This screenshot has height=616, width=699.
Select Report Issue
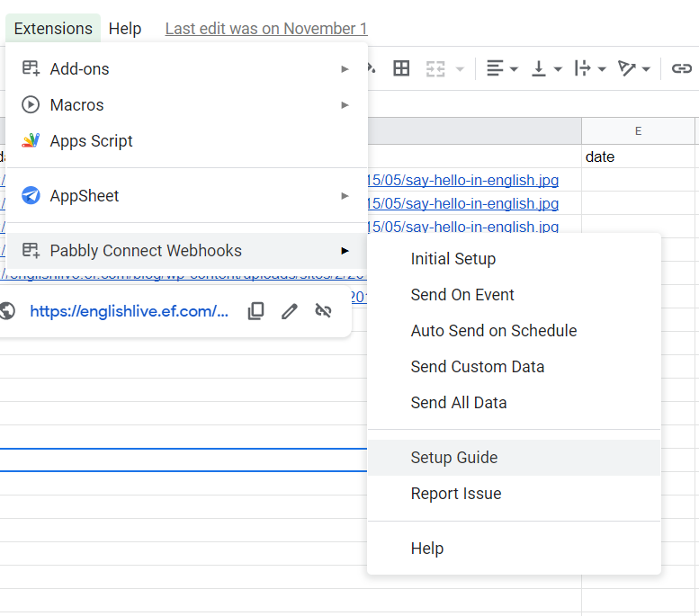click(x=514, y=494)
